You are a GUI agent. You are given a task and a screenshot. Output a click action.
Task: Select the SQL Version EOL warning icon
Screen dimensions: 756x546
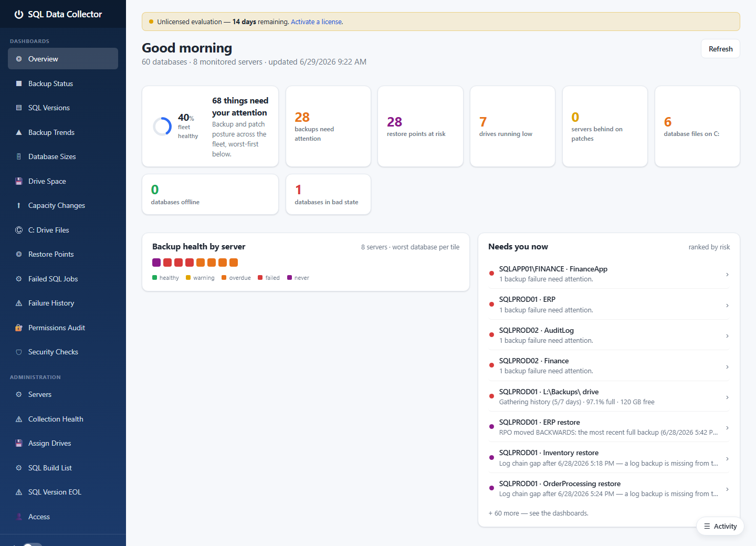(x=19, y=492)
